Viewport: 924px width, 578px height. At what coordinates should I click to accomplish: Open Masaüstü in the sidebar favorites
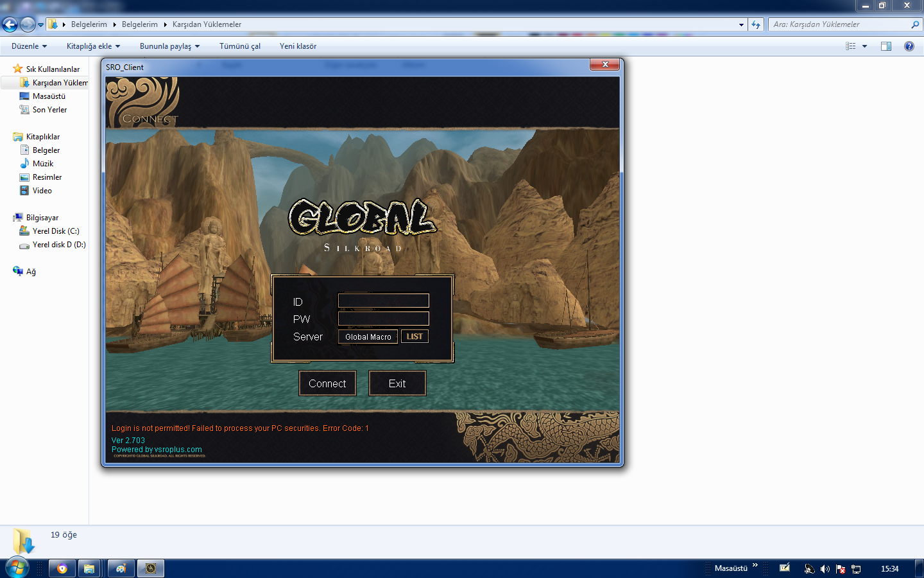coord(49,96)
